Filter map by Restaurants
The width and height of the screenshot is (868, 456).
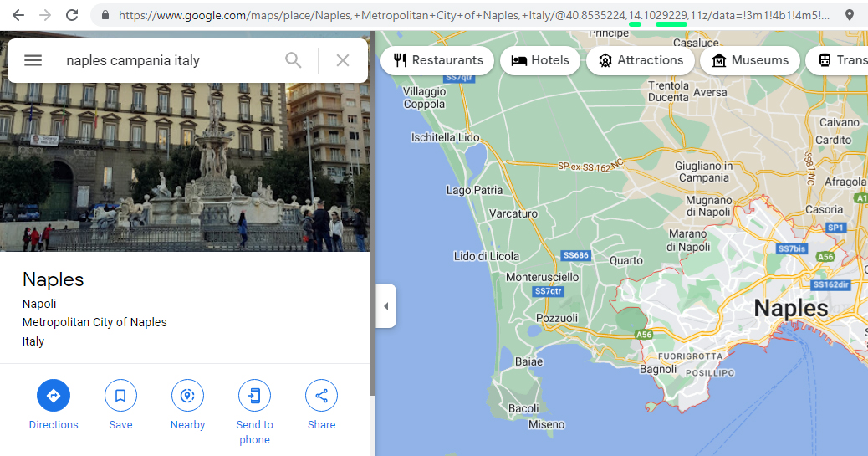(437, 60)
